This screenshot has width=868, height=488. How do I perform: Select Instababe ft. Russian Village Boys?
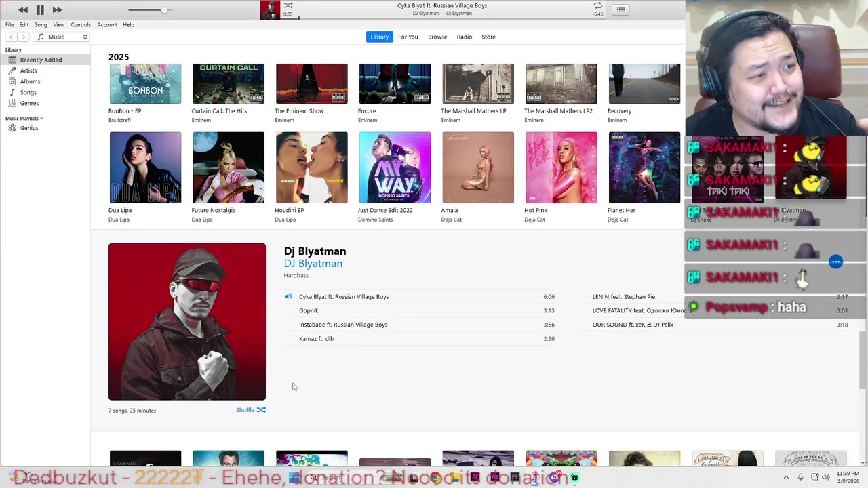420,325
